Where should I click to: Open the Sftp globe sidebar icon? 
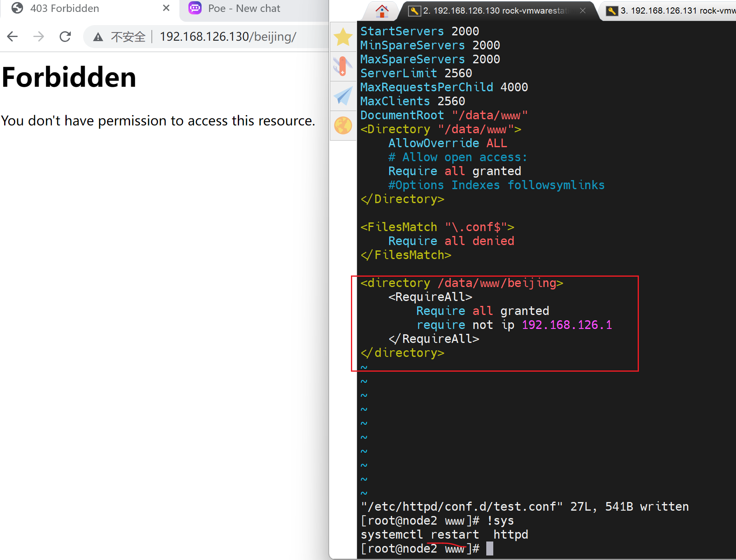coord(343,125)
